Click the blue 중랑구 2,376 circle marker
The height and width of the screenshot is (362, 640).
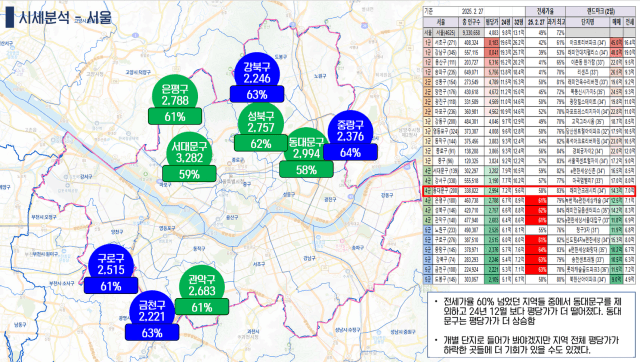[351, 130]
